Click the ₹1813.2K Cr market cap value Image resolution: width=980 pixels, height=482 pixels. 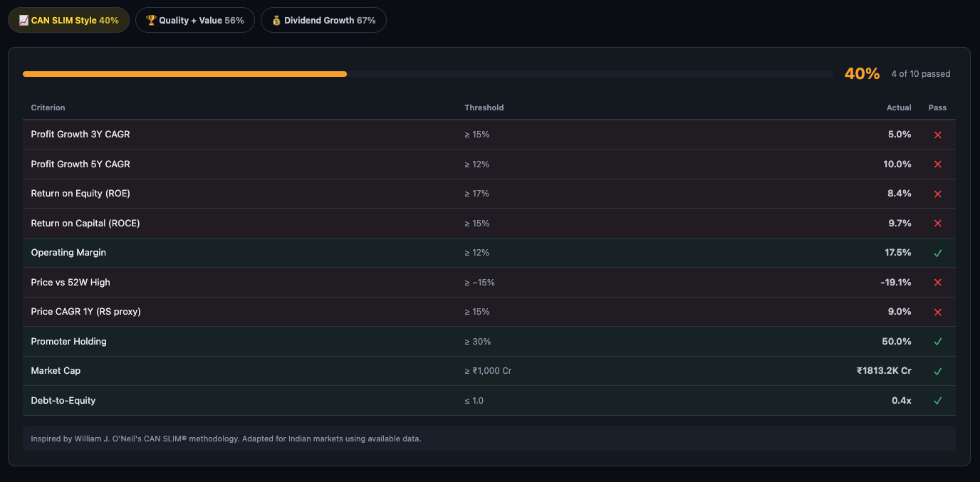[883, 371]
